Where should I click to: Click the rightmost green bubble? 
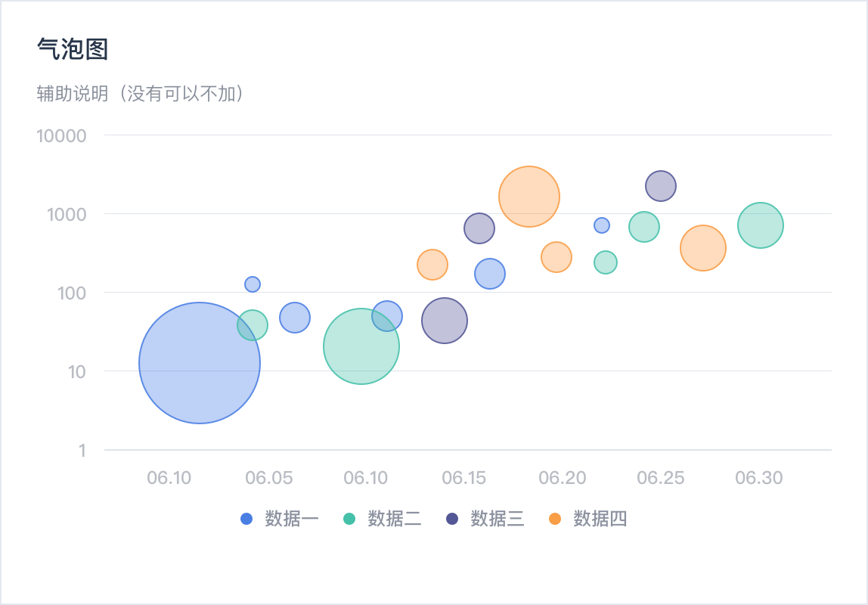click(x=760, y=225)
